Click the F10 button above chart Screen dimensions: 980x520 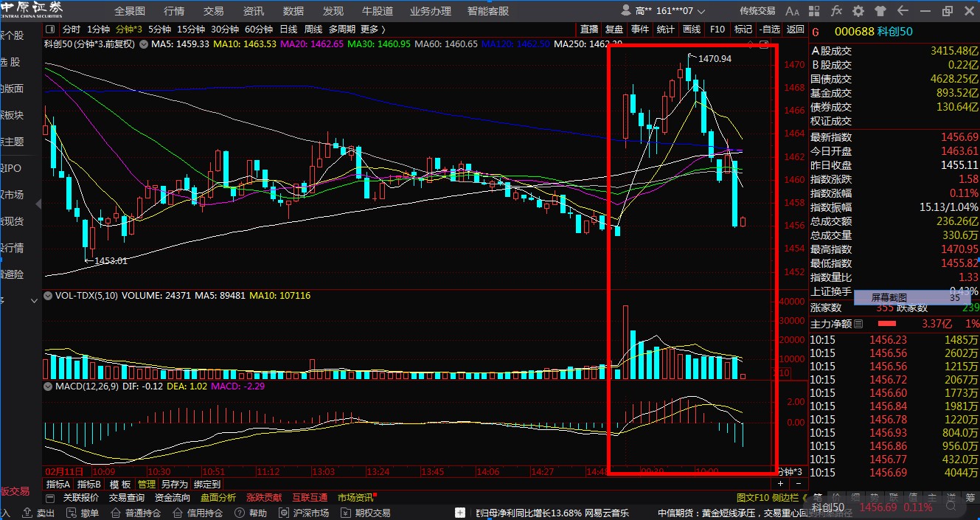[x=717, y=30]
